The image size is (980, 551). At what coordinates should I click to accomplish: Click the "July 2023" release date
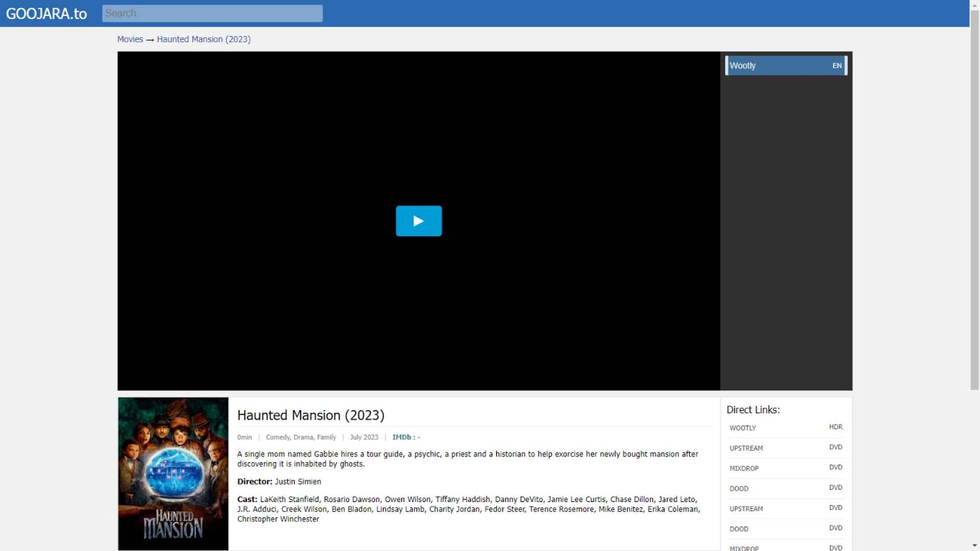tap(364, 437)
